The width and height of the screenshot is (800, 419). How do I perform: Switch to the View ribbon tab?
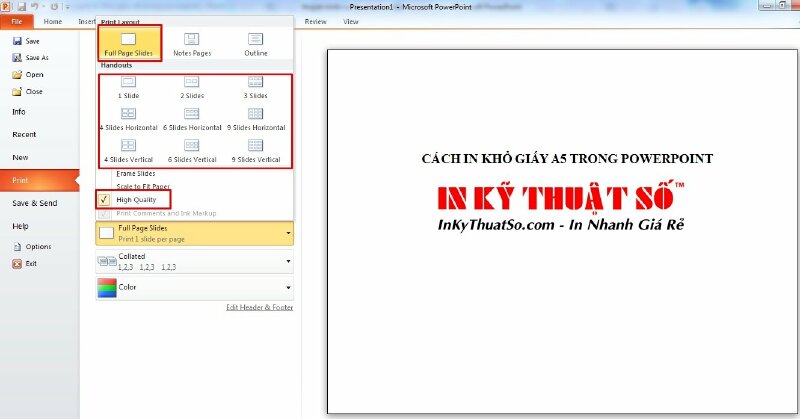351,22
